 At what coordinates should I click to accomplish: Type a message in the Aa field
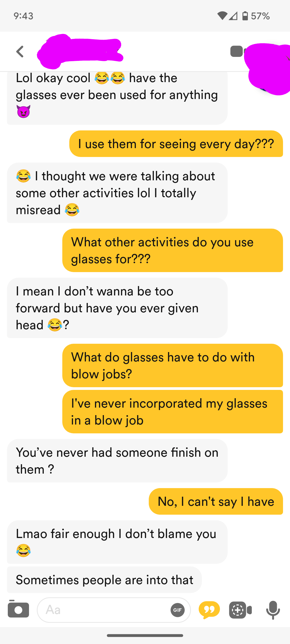coord(105,610)
